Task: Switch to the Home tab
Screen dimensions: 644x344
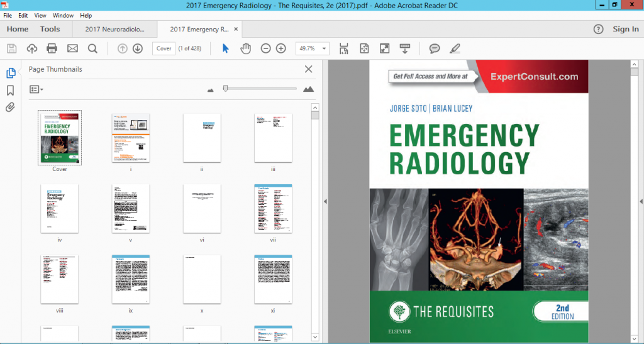Action: 18,29
